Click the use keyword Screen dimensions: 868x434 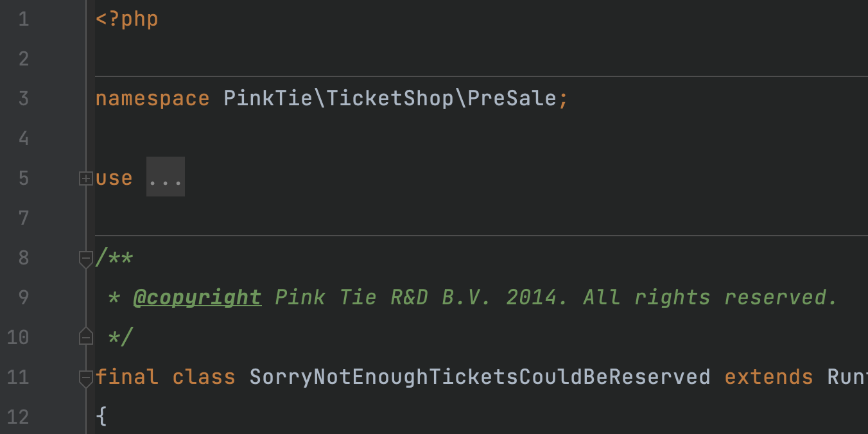click(x=114, y=178)
